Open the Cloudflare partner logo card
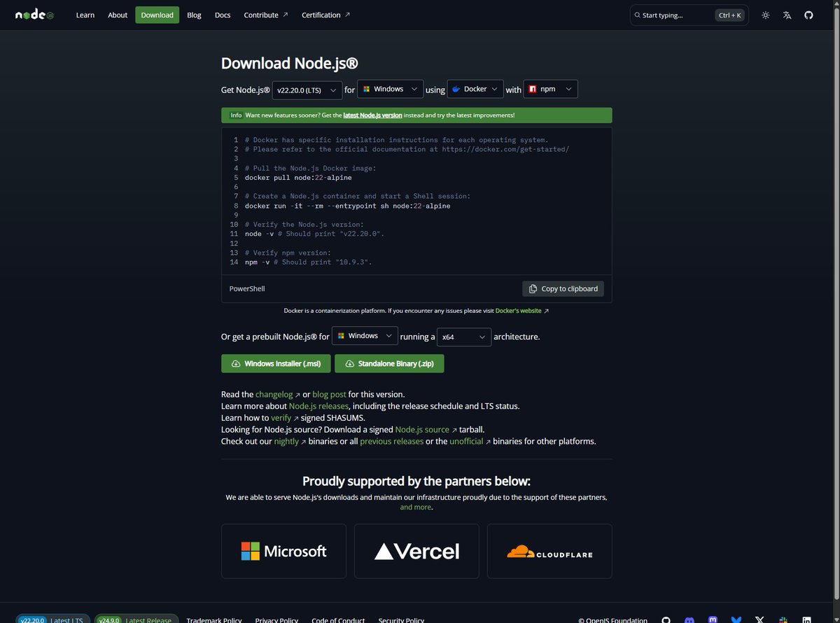840x623 pixels. coord(549,551)
